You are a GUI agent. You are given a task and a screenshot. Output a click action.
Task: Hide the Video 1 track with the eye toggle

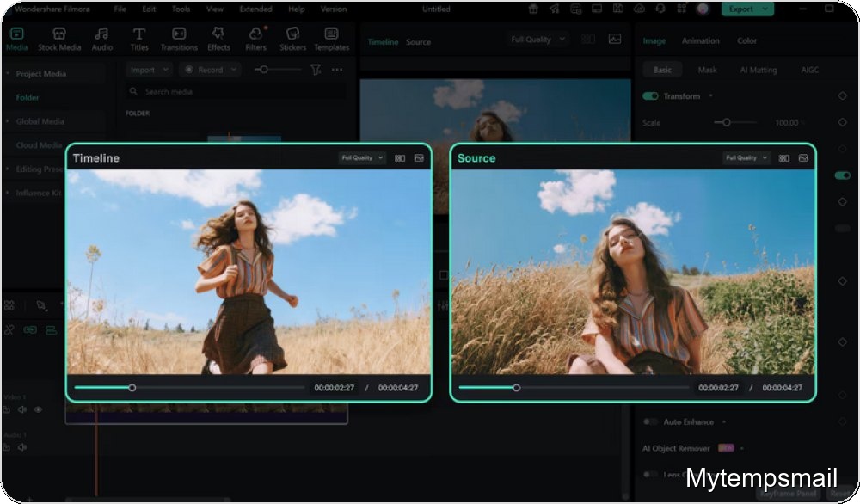pyautogui.click(x=38, y=409)
